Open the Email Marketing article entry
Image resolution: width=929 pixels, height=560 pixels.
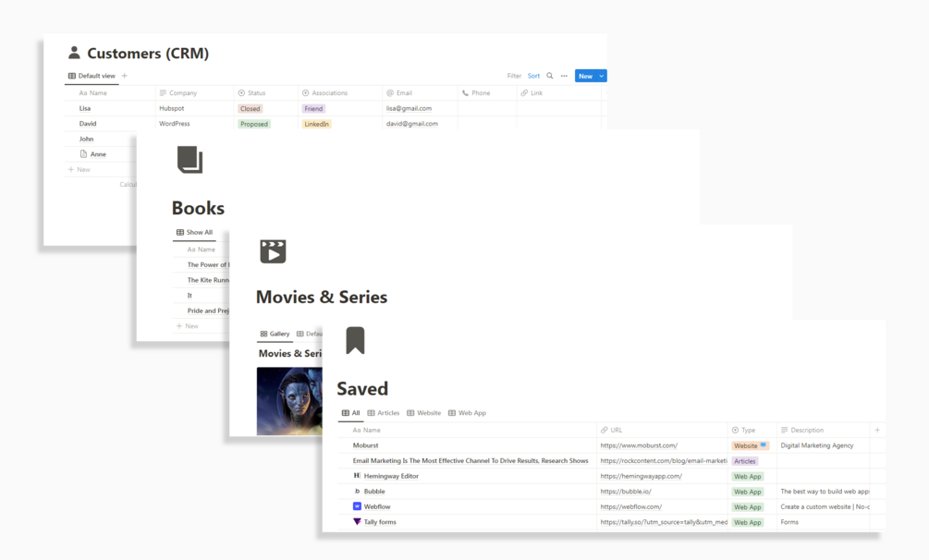pyautogui.click(x=471, y=460)
